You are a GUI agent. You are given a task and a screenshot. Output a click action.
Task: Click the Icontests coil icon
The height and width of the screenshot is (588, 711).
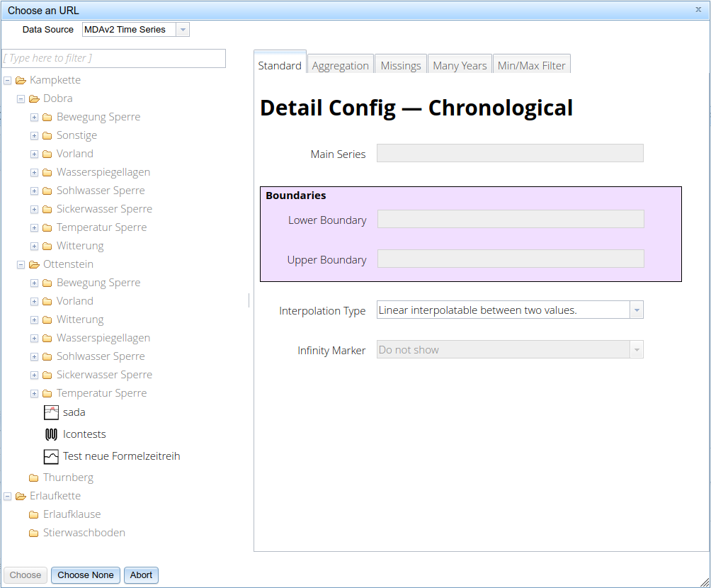pos(51,434)
